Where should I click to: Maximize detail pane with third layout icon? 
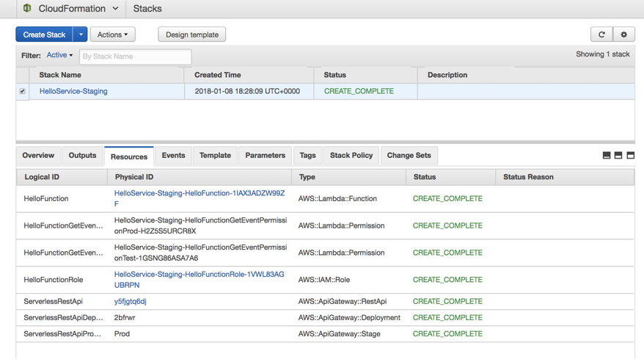point(631,155)
